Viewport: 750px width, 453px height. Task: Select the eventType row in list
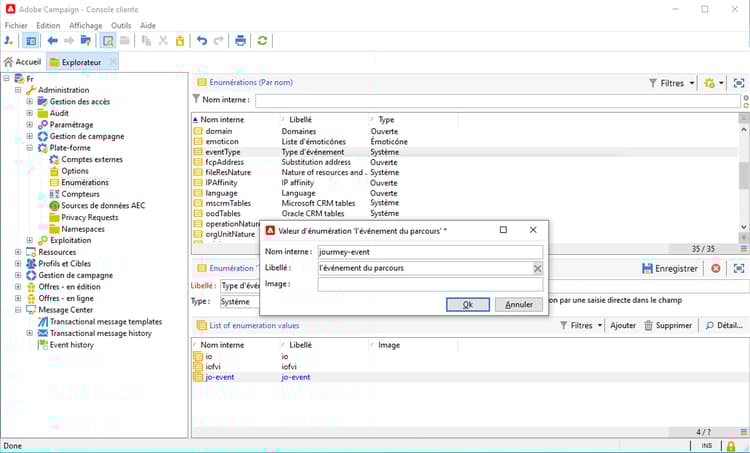point(464,152)
